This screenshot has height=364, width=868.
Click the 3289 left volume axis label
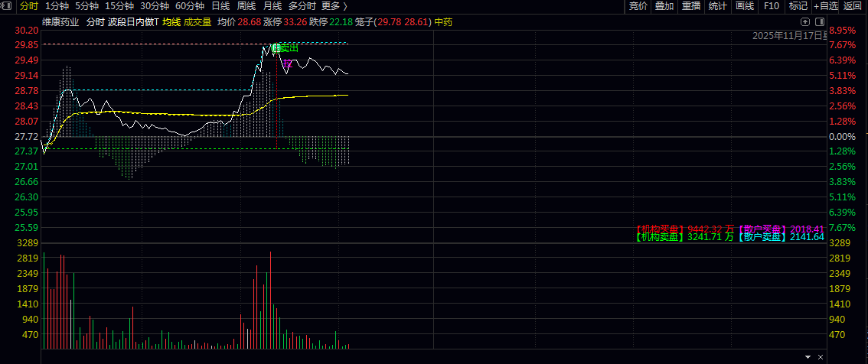[29, 243]
